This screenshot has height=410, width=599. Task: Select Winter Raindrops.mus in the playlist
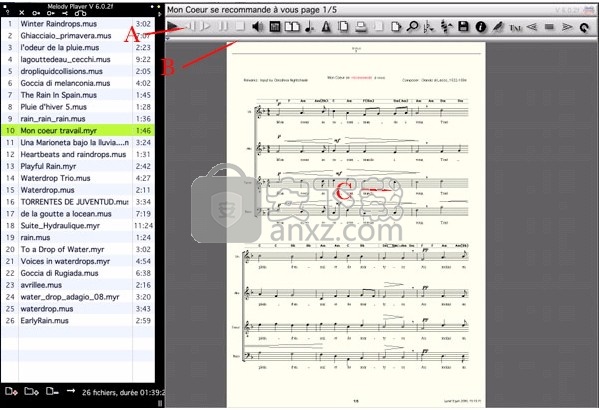[x=78, y=24]
